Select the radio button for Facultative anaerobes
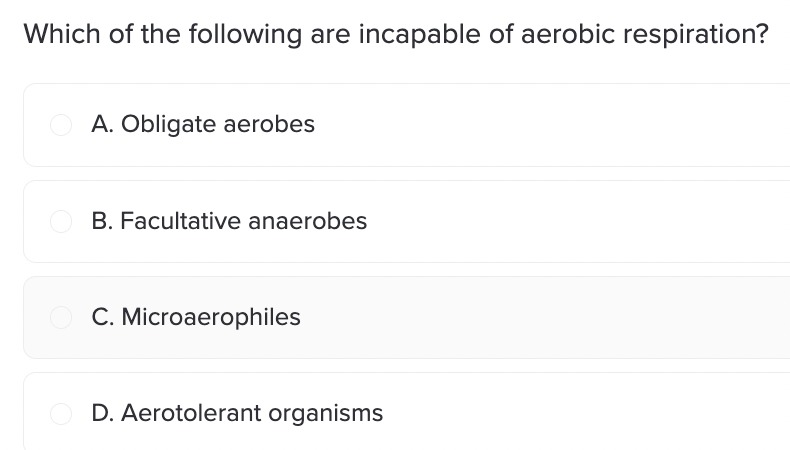790x450 pixels. [61, 221]
